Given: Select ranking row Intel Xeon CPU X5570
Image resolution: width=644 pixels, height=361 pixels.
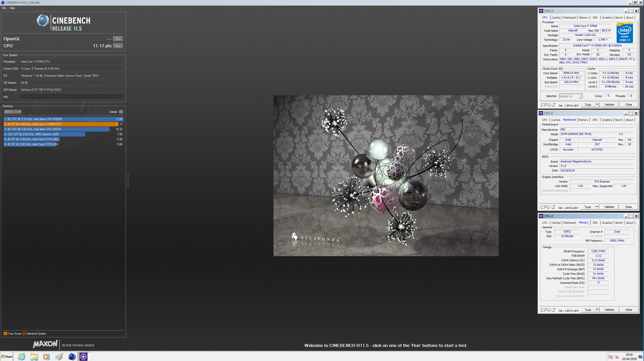Looking at the screenshot, I should coord(63,129).
